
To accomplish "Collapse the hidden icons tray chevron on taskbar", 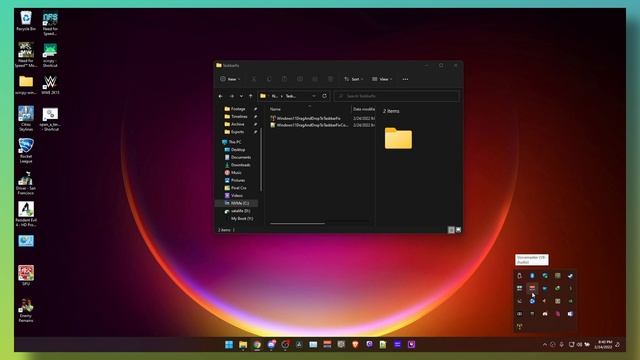I will (544, 345).
